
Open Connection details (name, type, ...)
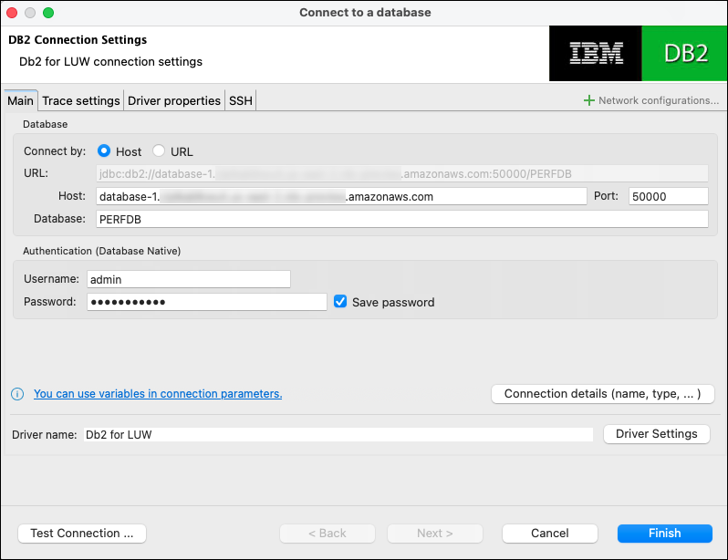click(x=602, y=394)
